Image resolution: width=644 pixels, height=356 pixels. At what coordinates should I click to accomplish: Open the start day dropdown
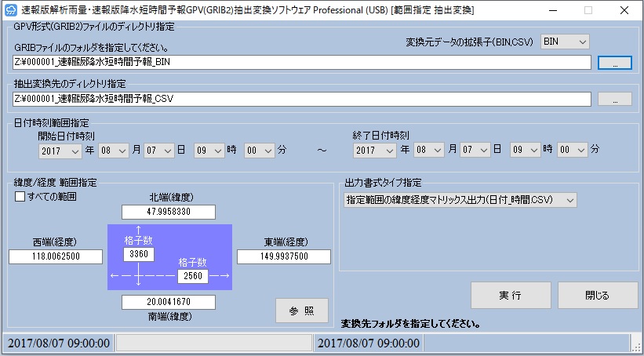(159, 151)
